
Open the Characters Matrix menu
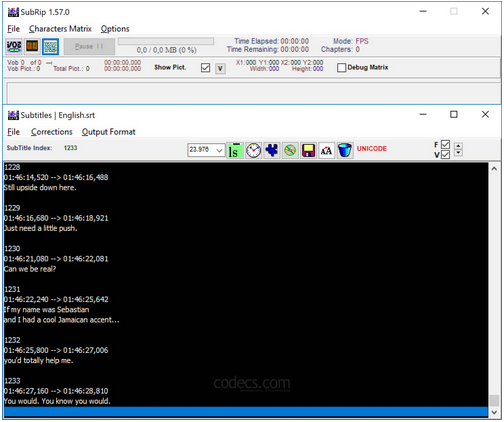tap(60, 29)
